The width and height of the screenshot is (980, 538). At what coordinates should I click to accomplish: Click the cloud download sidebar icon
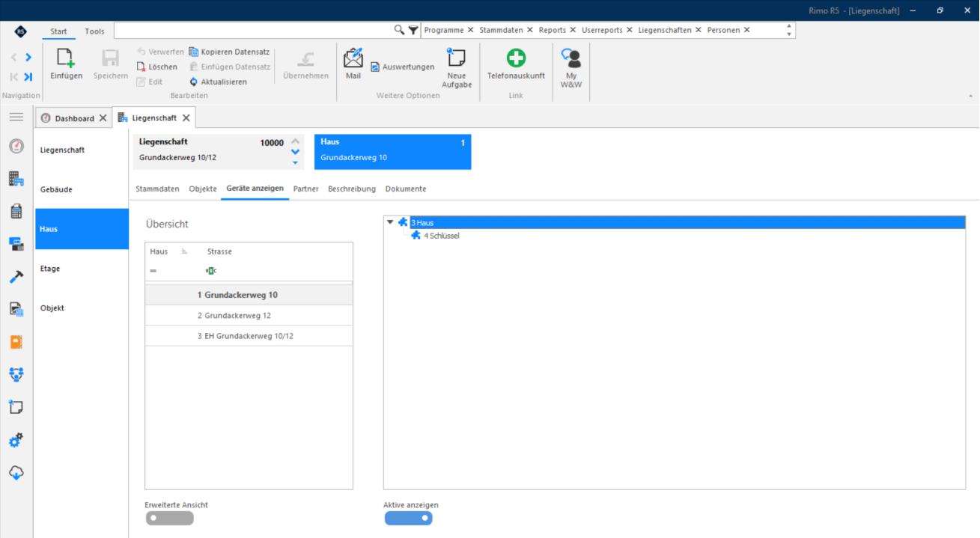[x=16, y=473]
